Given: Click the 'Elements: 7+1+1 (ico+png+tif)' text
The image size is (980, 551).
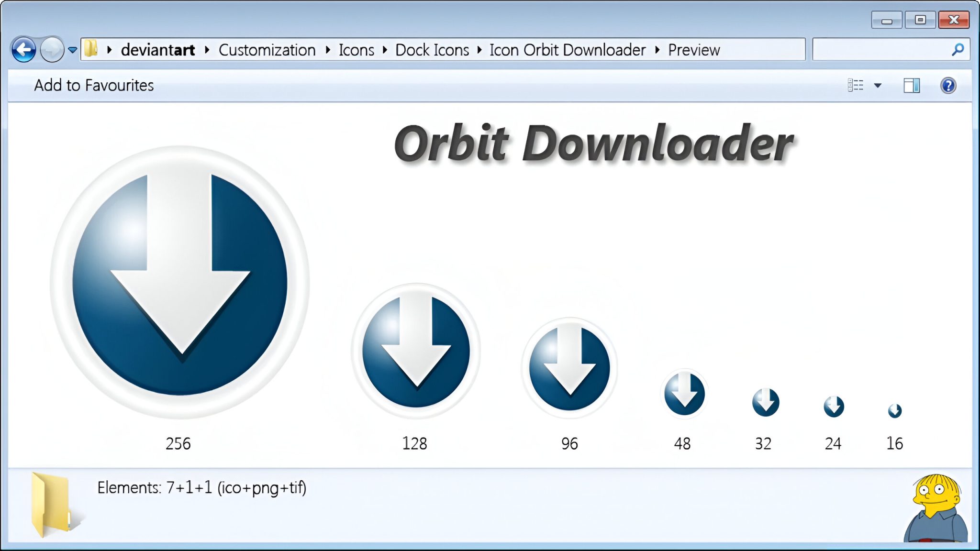Looking at the screenshot, I should click(201, 487).
